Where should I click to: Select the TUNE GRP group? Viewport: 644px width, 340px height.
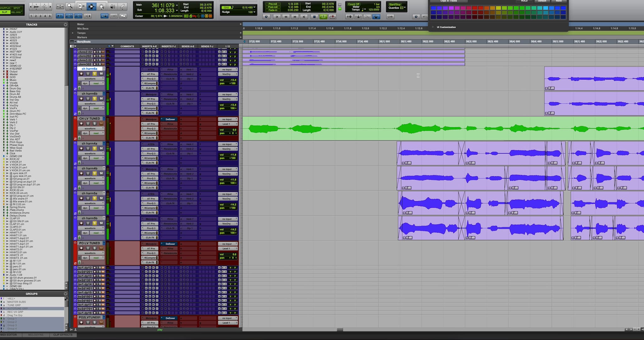click(x=14, y=305)
